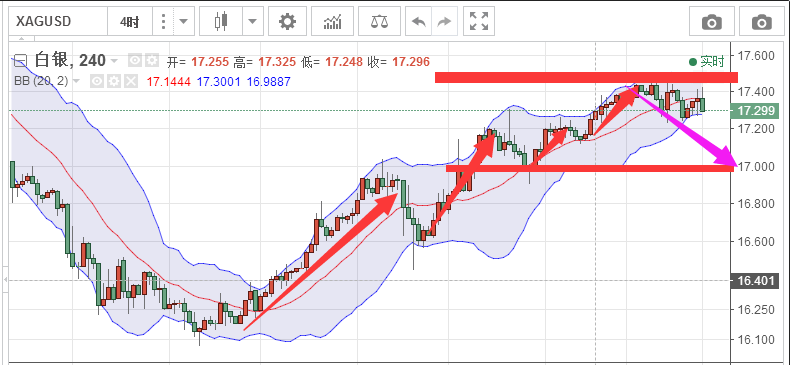Click the 16.100 price axis label

click(755, 339)
